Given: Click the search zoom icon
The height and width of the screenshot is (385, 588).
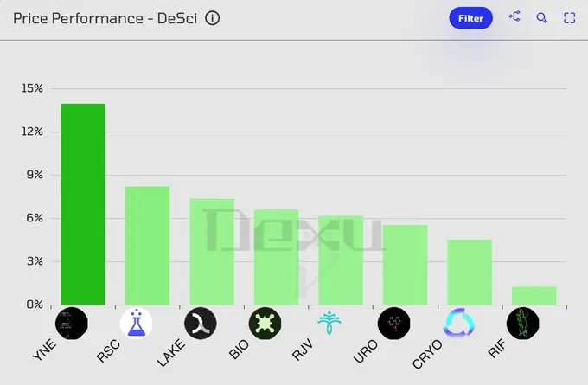Looking at the screenshot, I should click(542, 18).
